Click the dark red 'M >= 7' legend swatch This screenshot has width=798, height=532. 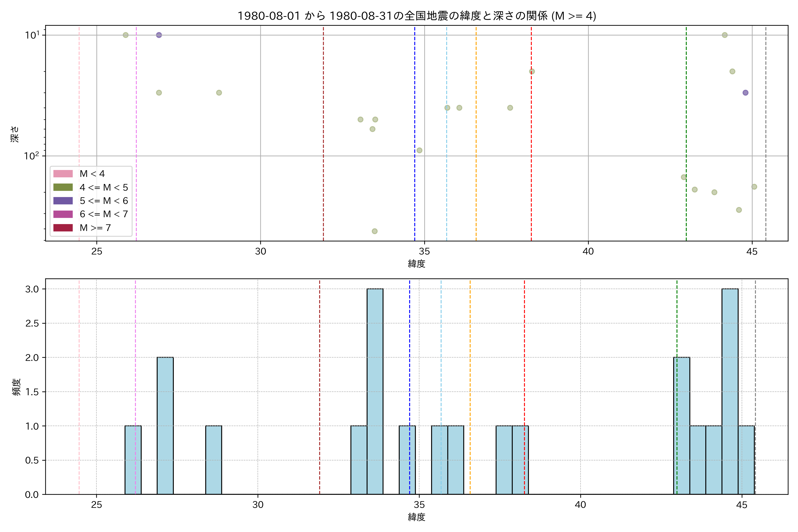coord(63,228)
